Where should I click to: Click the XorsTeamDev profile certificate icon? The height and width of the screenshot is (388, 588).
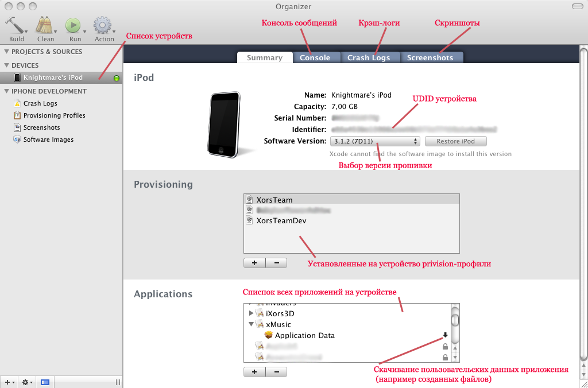point(249,220)
